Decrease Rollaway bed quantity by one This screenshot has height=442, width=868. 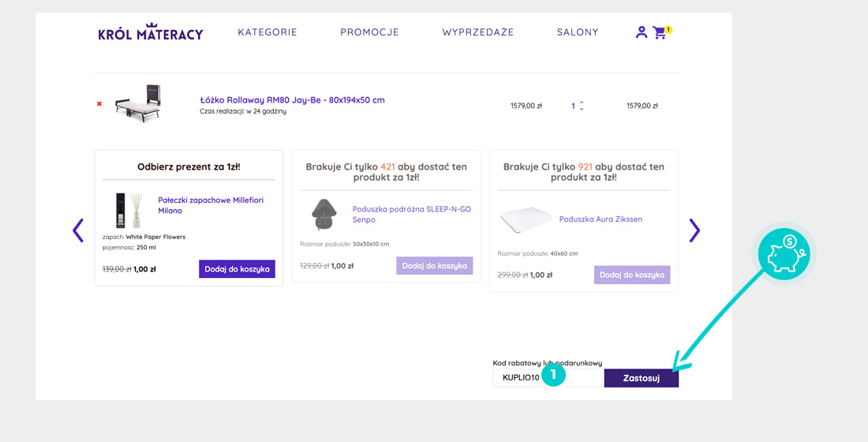tap(582, 110)
